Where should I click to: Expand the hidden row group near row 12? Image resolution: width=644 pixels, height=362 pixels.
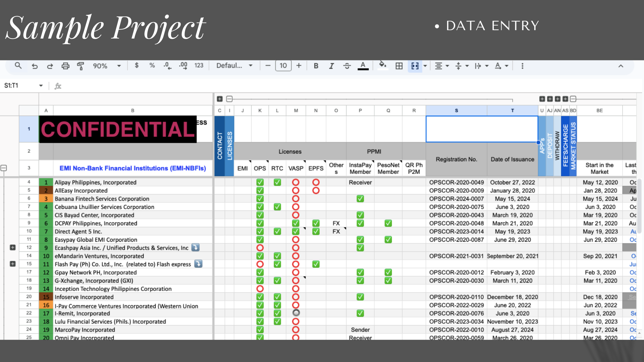pyautogui.click(x=13, y=247)
